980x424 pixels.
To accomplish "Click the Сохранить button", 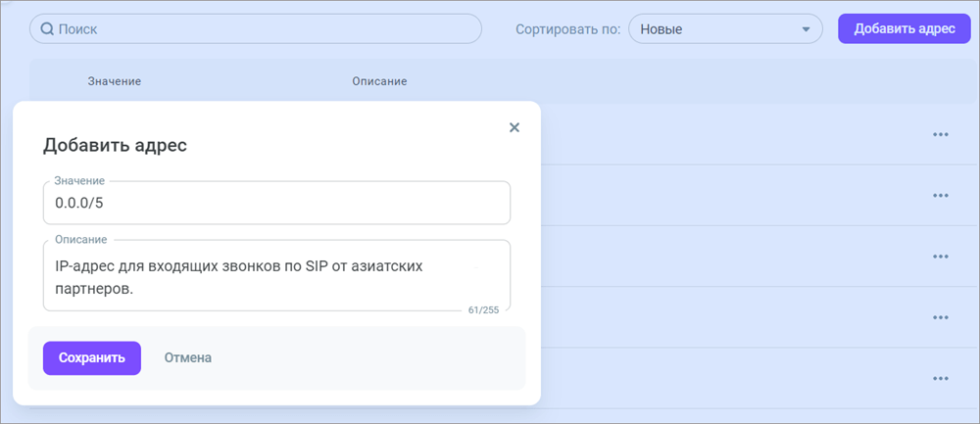I will coord(92,357).
